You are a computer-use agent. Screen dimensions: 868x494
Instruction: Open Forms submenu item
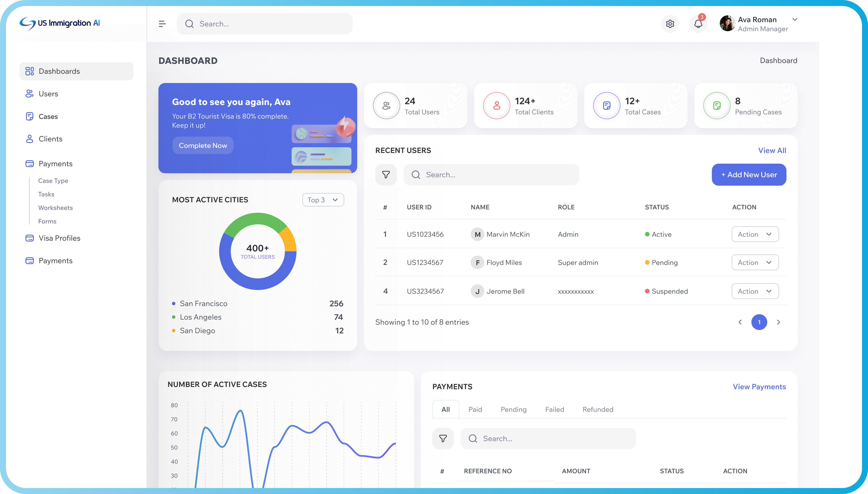point(47,221)
